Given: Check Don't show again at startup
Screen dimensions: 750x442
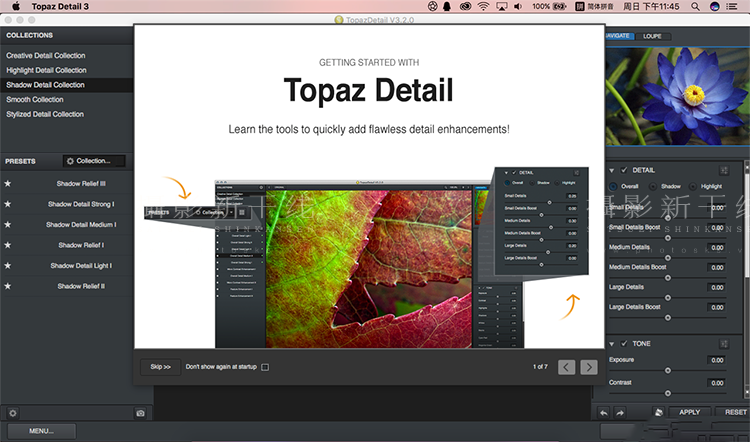Looking at the screenshot, I should tap(265, 367).
